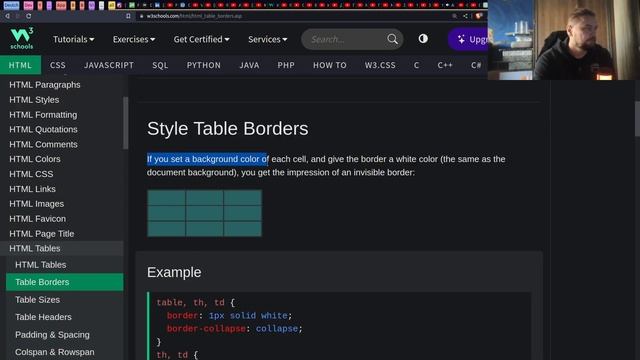Select the W3.CSS tab

[x=380, y=65]
